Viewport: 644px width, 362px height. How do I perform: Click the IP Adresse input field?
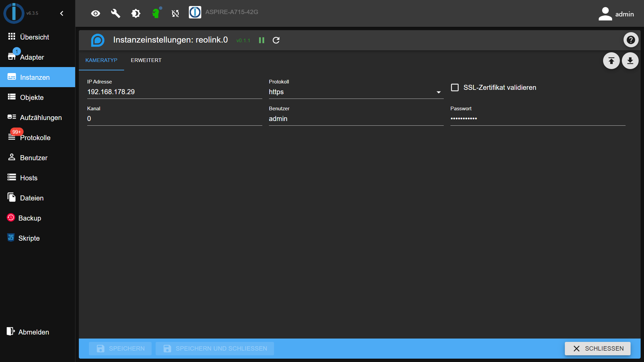[174, 92]
